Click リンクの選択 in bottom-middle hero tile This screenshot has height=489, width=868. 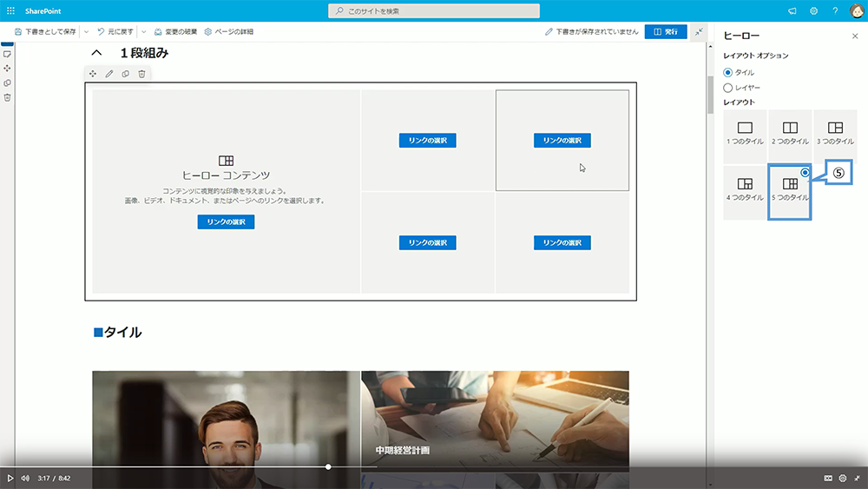(427, 242)
